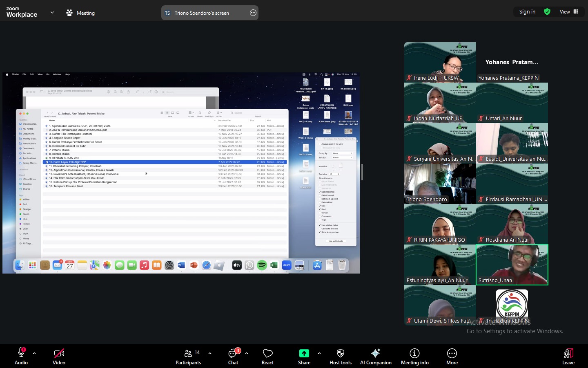Select Sutrisno_Unan's video thumbnail

point(512,265)
